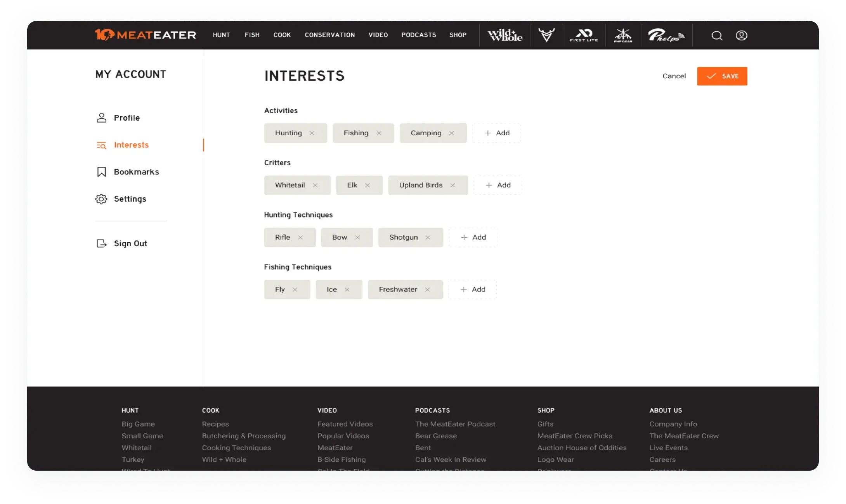
Task: Add a new Critters interest
Action: 498,185
